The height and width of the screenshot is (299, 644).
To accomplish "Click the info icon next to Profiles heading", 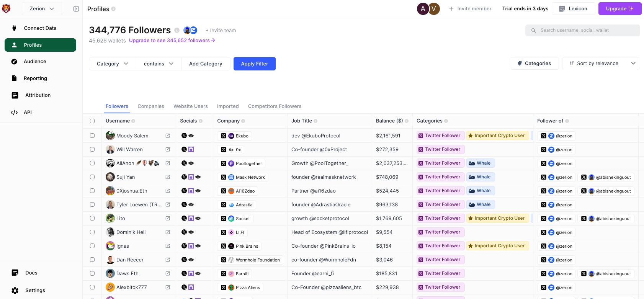I will click(x=113, y=9).
